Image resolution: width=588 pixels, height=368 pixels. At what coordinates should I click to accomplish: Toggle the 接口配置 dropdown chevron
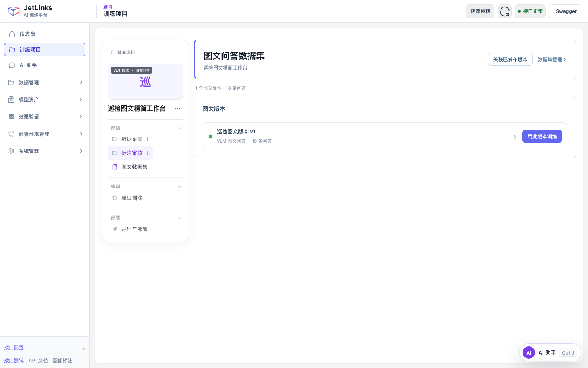click(x=83, y=349)
